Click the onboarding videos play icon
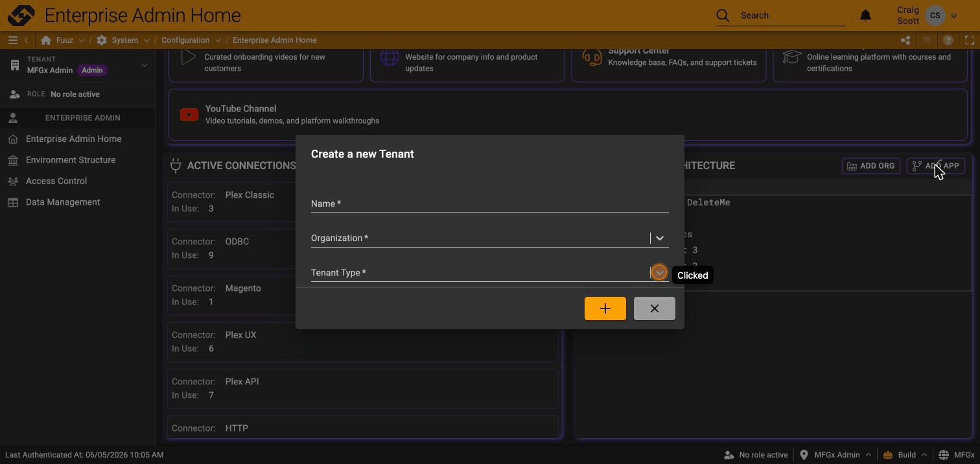The height and width of the screenshot is (464, 980). coord(188,57)
